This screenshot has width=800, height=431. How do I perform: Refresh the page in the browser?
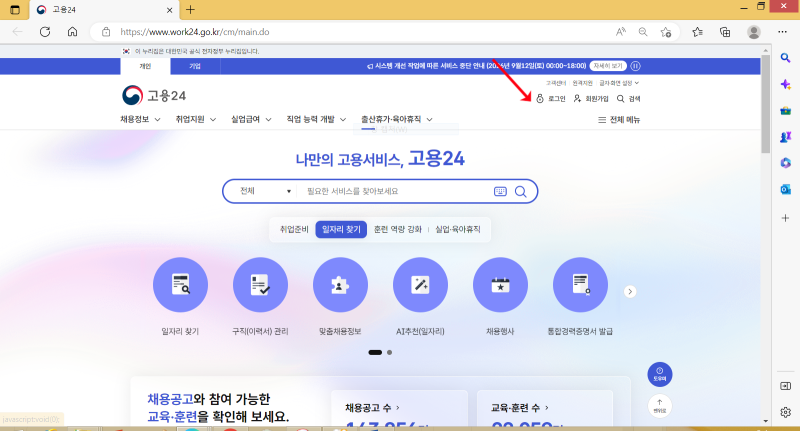(x=45, y=32)
